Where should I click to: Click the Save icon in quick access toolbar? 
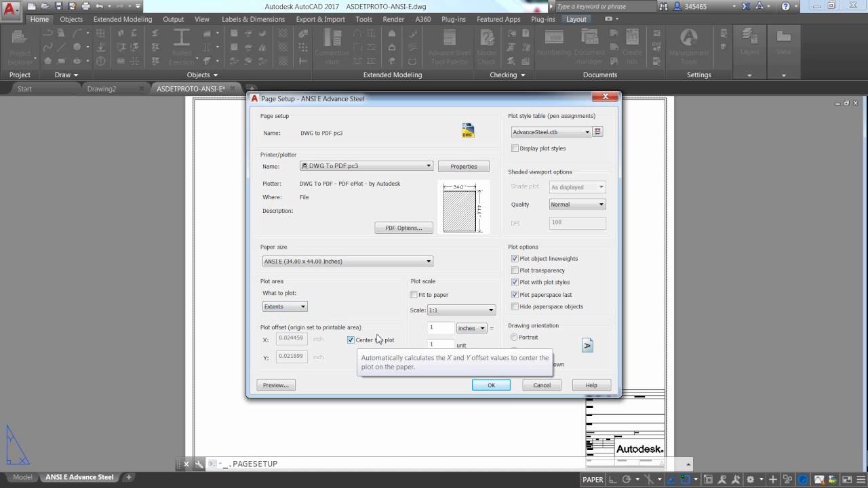(x=58, y=6)
